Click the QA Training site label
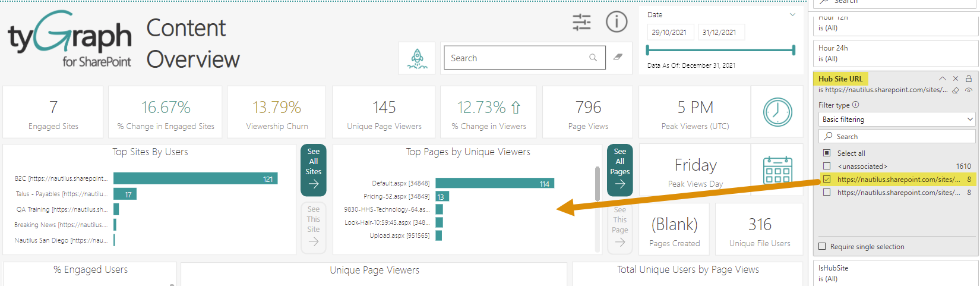Viewport: 980px width, 286px height. point(62,209)
